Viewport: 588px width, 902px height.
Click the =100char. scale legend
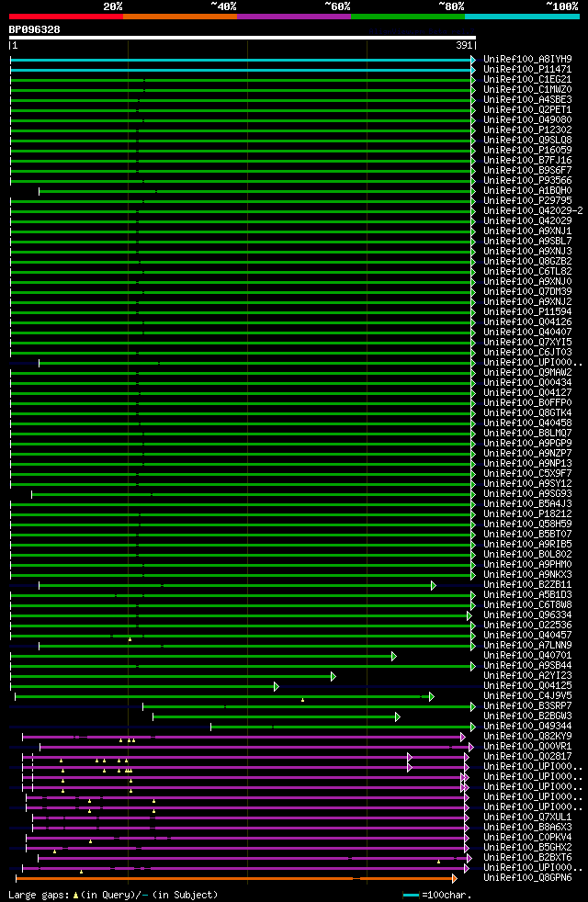[437, 895]
